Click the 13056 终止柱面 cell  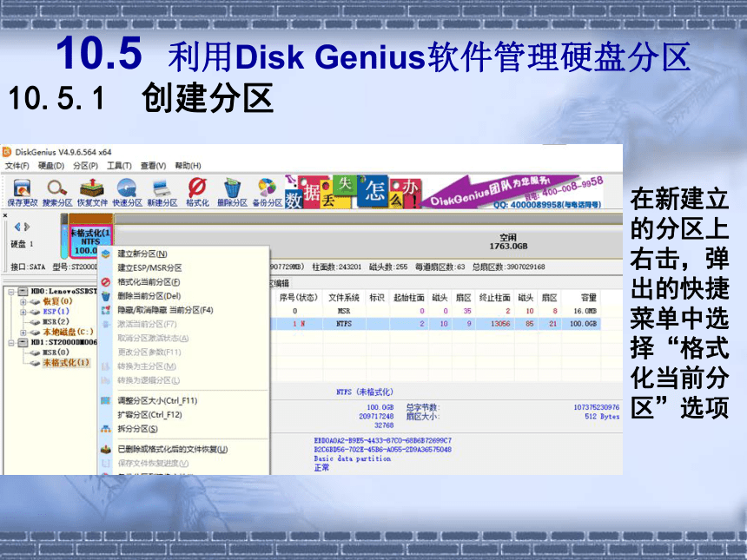500,324
